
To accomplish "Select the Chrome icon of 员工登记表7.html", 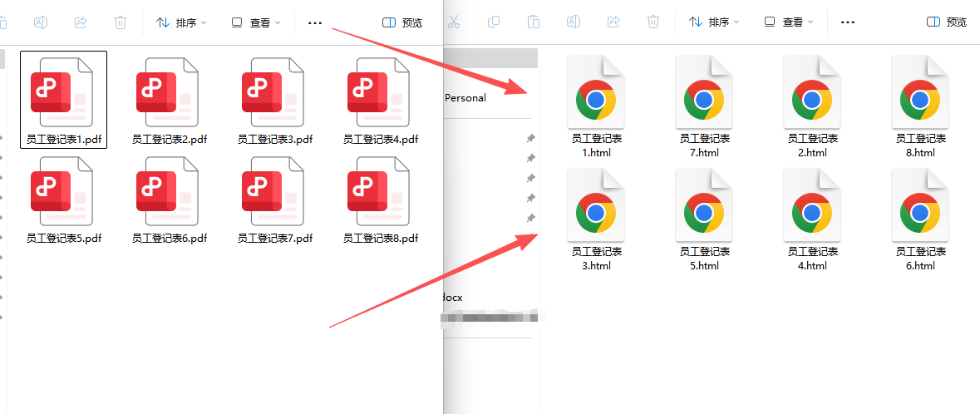I will click(x=704, y=92).
